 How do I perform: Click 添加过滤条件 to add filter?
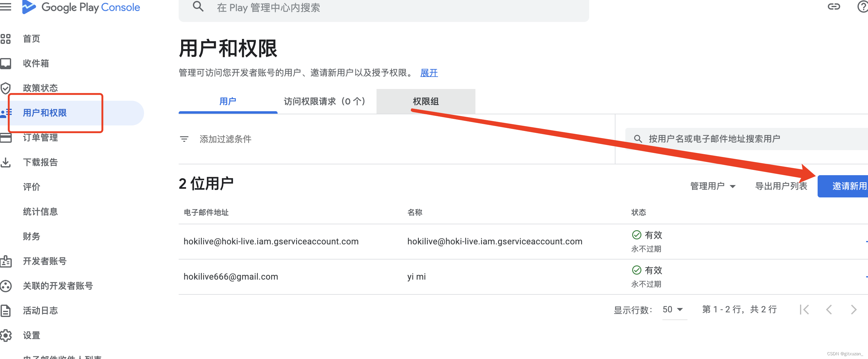[x=225, y=139]
